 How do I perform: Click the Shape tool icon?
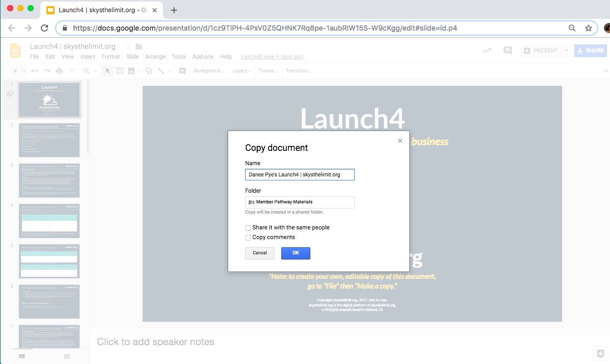tap(148, 71)
